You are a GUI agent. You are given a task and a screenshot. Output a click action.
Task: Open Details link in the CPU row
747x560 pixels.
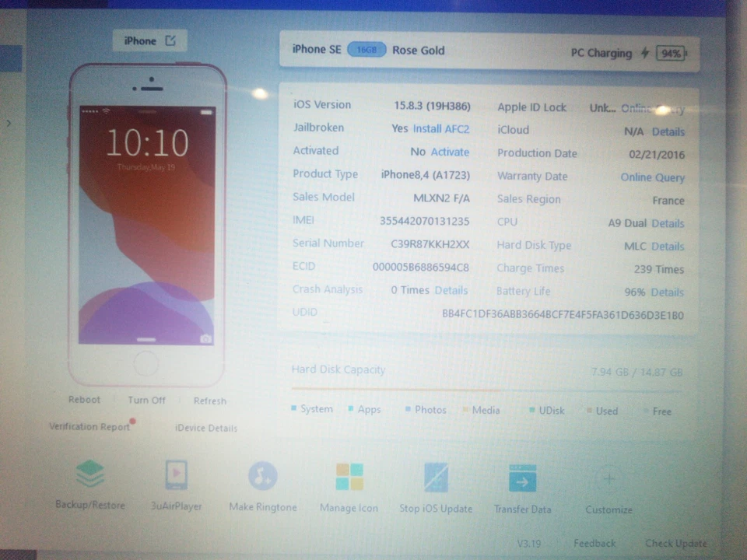(x=668, y=223)
